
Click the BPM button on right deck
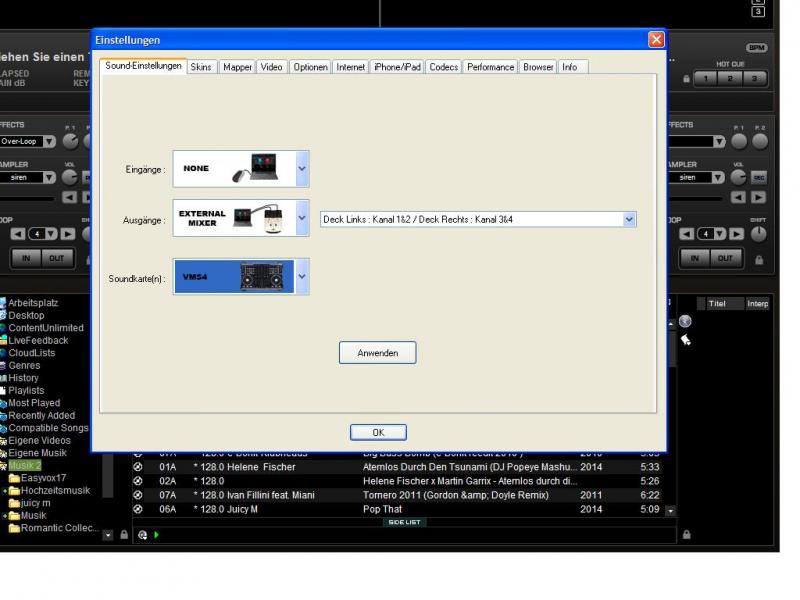756,47
